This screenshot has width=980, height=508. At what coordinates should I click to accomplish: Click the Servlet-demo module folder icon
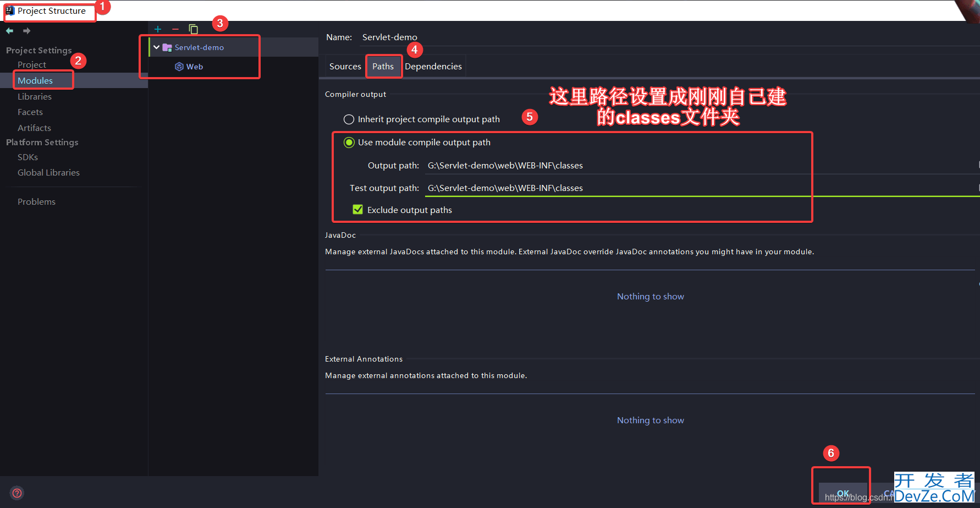click(x=167, y=47)
